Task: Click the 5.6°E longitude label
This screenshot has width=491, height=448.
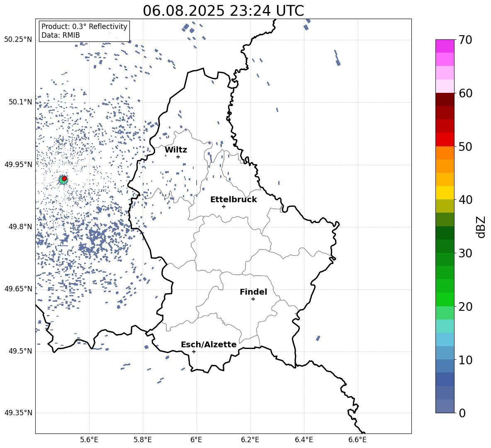Action: 89,440
